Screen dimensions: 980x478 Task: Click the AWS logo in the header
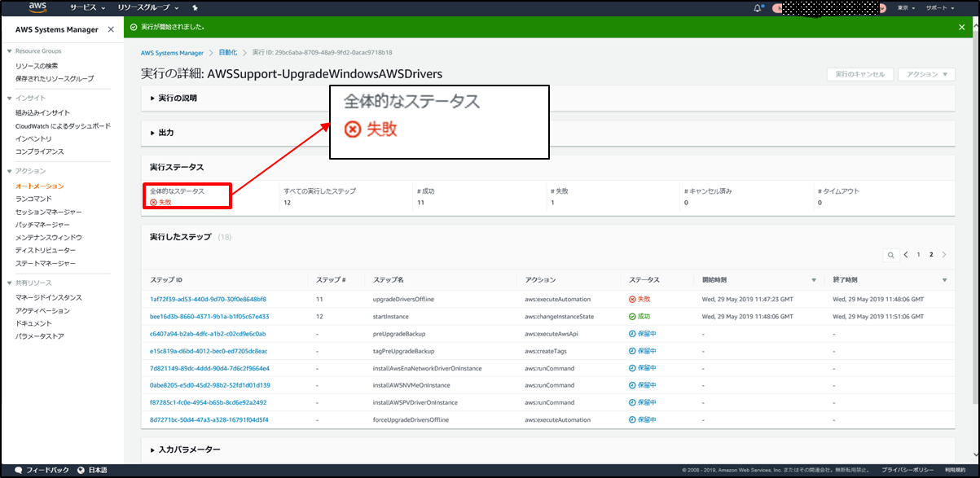pos(37,8)
